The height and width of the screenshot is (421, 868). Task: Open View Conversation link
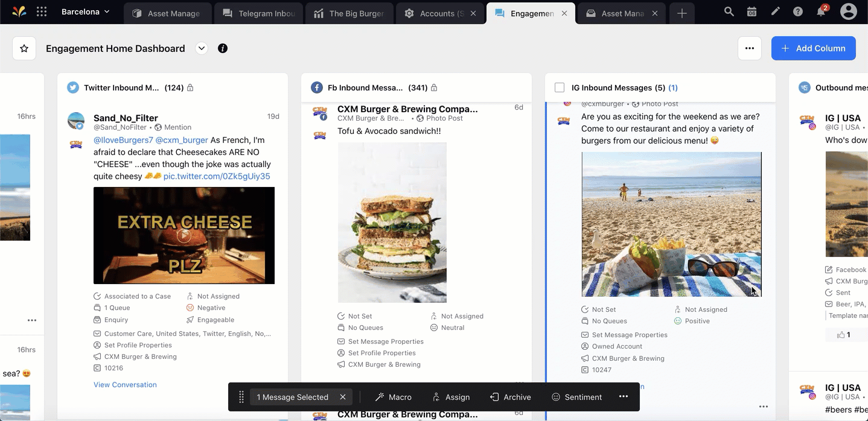(125, 385)
